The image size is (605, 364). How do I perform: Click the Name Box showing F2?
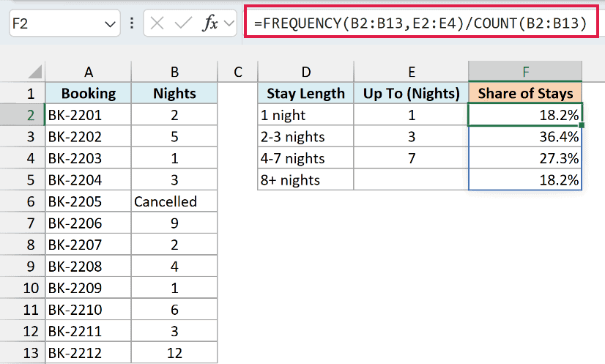point(64,23)
